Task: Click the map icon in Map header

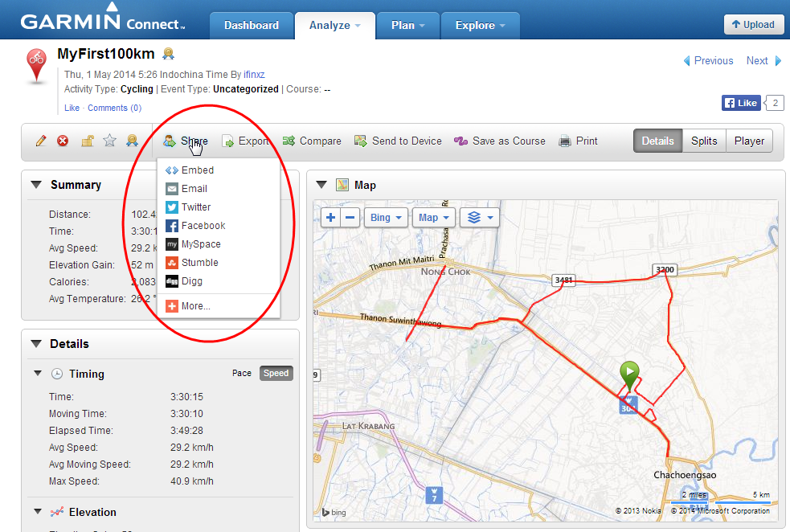Action: click(x=342, y=185)
